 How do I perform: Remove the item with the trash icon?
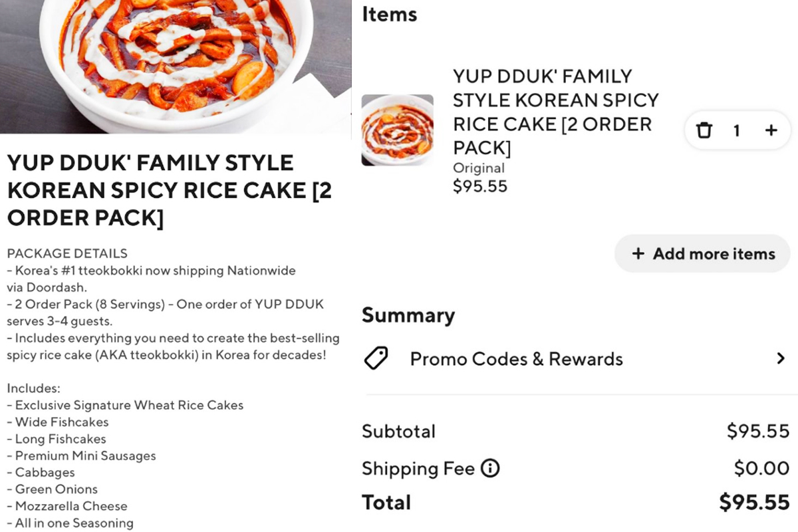[x=704, y=130]
